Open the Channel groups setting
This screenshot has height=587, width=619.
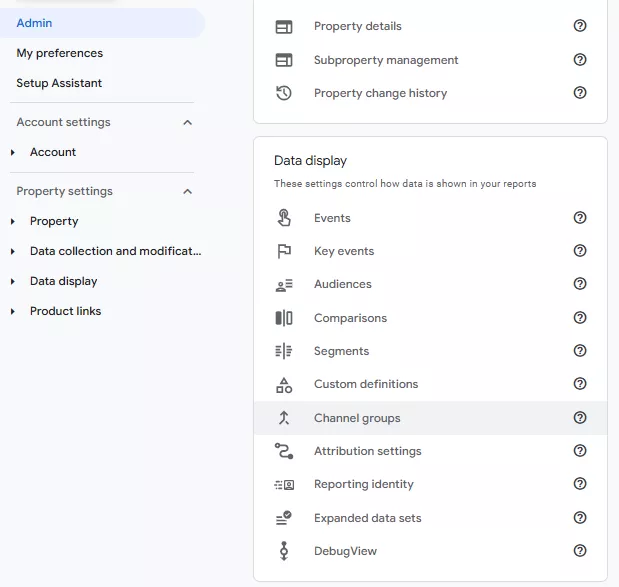click(430, 418)
